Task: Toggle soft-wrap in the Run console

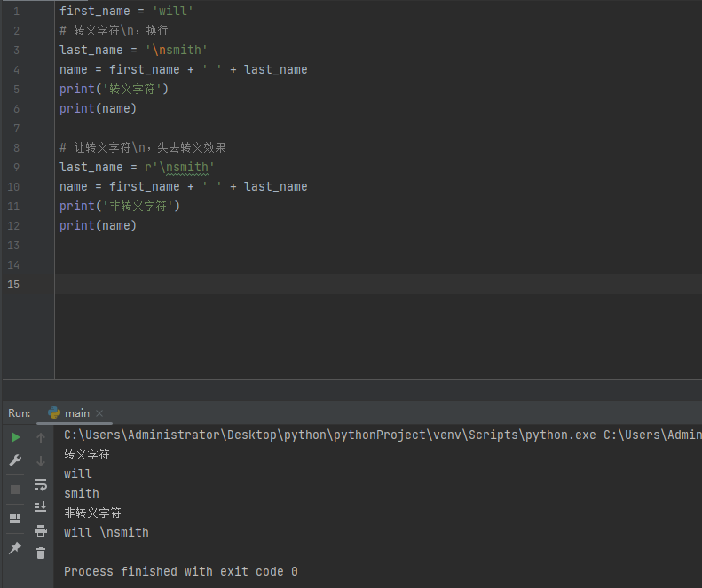Action: (41, 484)
